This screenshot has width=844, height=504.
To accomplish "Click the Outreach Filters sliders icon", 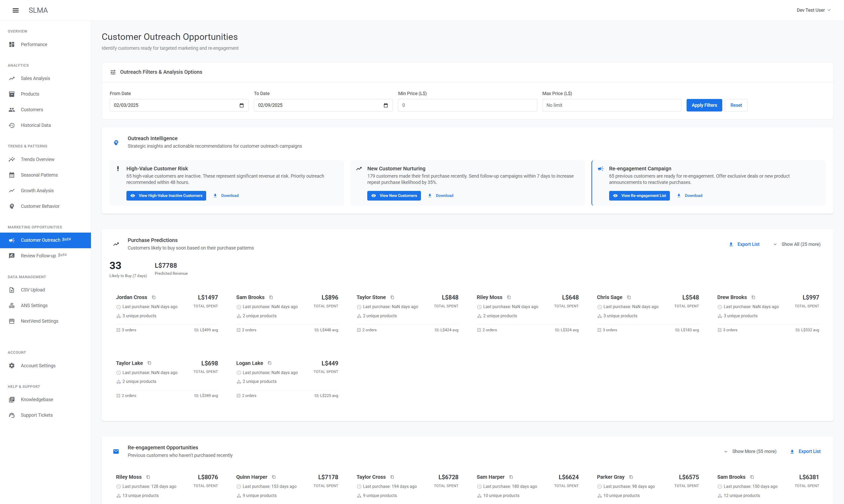I will pos(113,72).
